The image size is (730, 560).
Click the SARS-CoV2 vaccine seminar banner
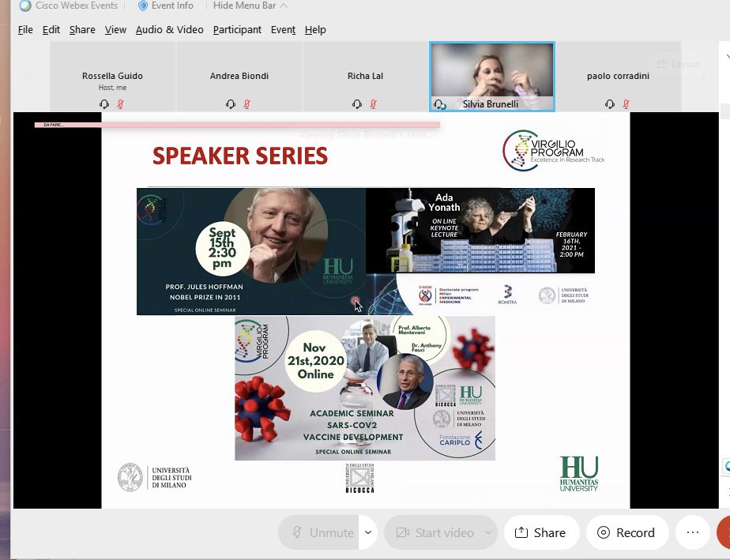pos(365,389)
